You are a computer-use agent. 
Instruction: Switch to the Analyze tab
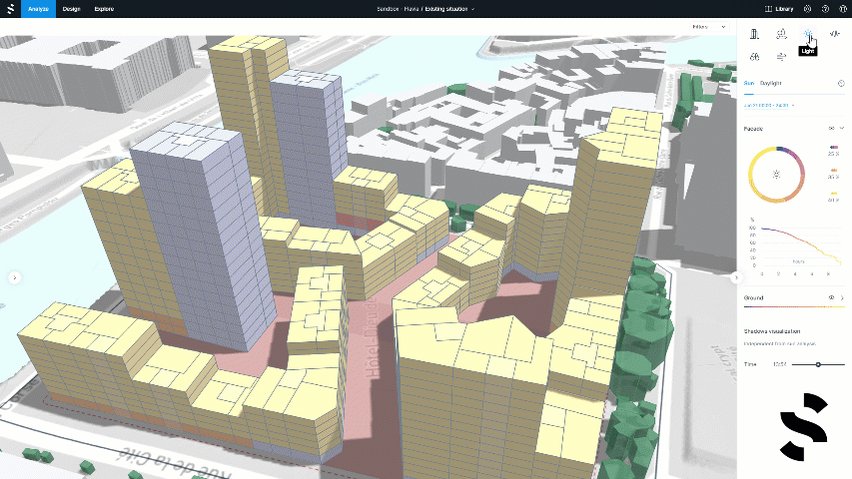[x=38, y=9]
